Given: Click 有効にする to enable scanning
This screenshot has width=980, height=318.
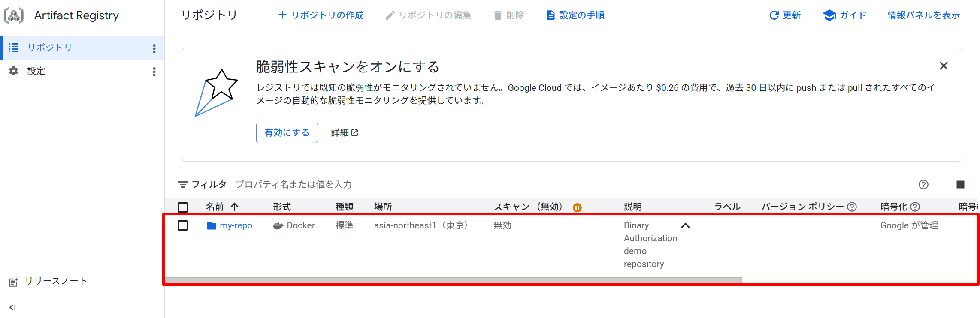Looking at the screenshot, I should pos(287,133).
